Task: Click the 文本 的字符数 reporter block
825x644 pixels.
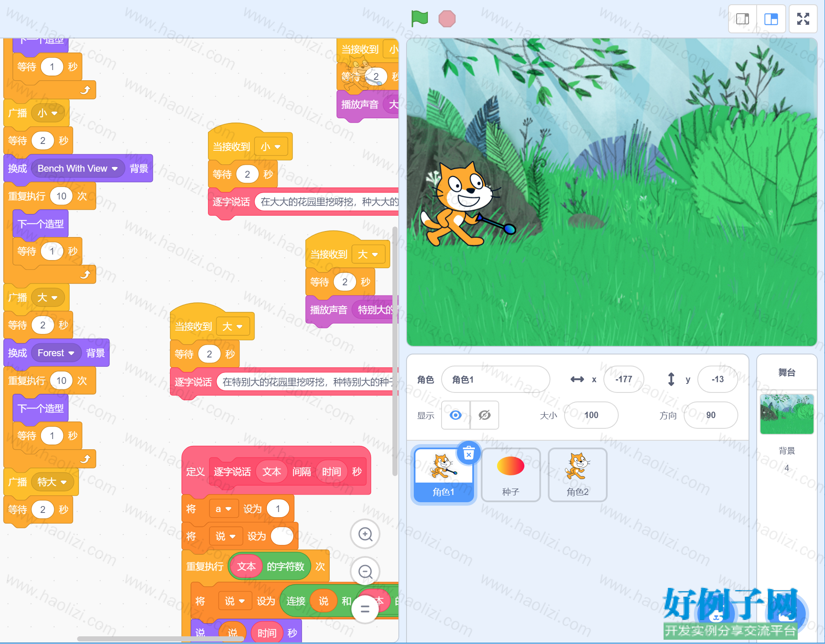Action: coord(270,567)
